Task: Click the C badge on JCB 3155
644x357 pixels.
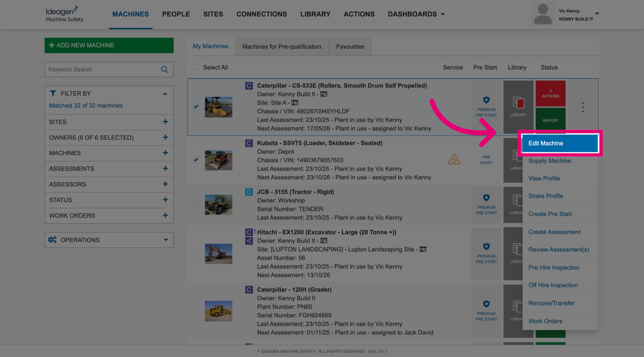Action: [249, 192]
